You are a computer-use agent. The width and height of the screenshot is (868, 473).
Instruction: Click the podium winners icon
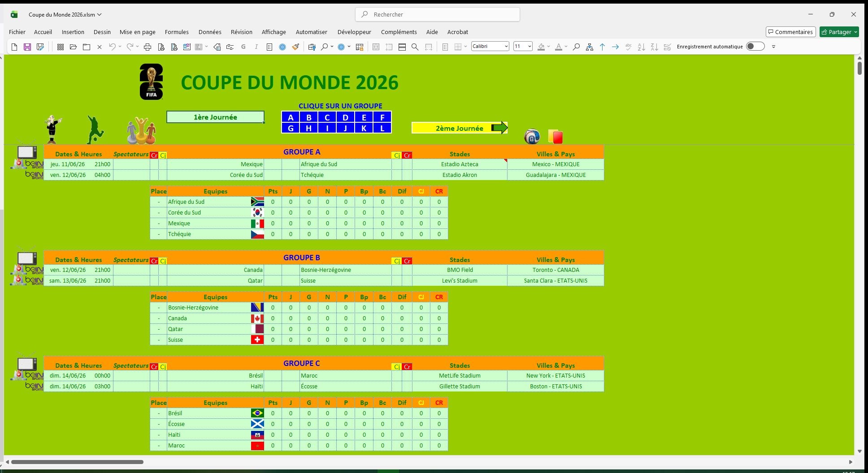[141, 131]
